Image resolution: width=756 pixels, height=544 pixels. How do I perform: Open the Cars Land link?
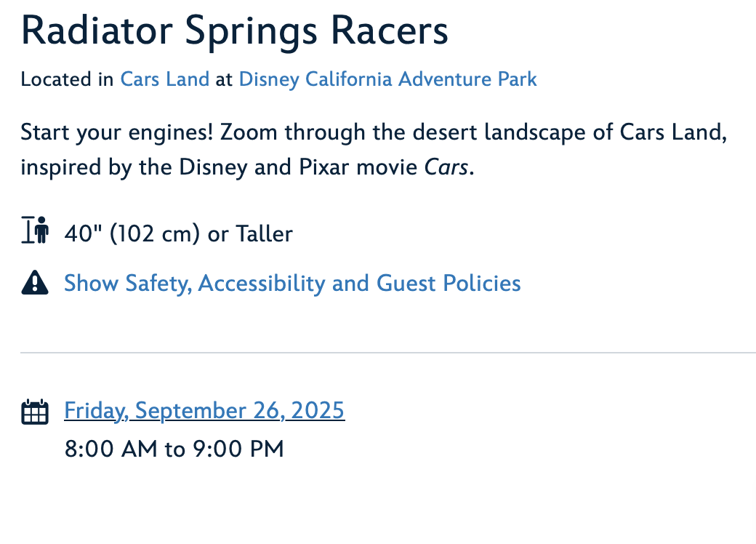pos(165,79)
